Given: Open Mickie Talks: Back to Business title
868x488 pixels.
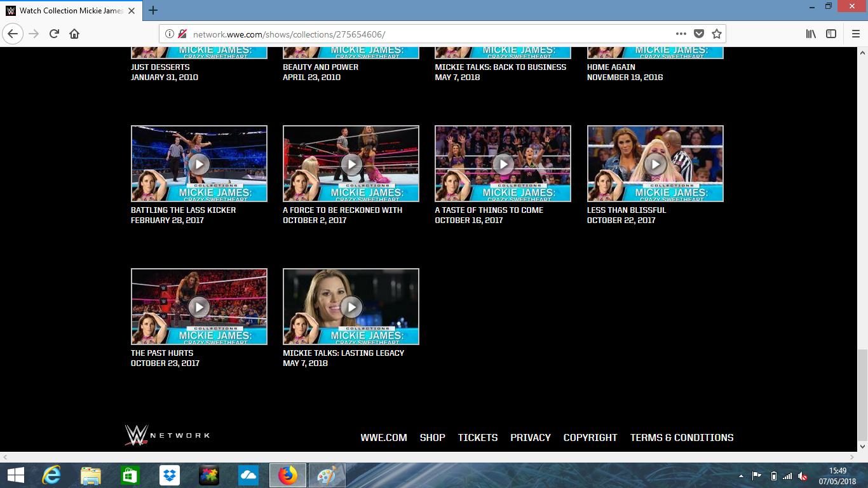Looking at the screenshot, I should (500, 67).
